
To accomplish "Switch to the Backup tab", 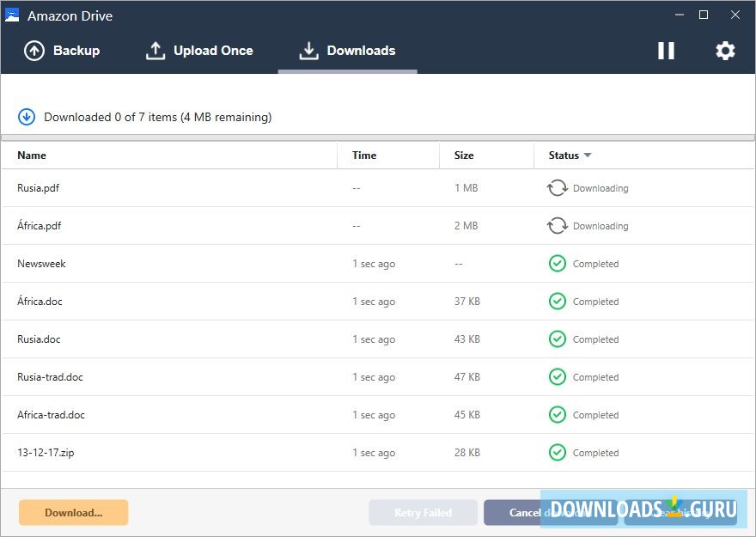I will pos(63,51).
